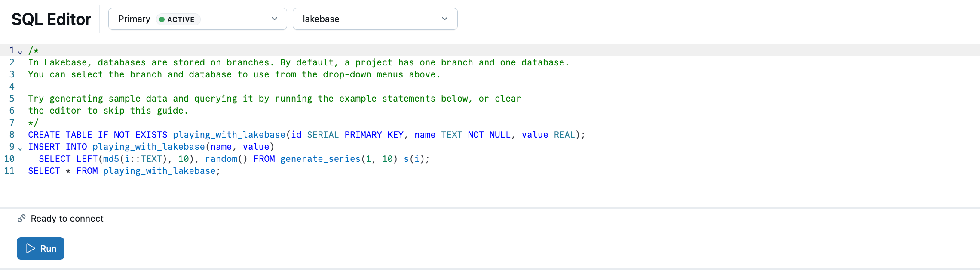The image size is (980, 272).
Task: Click the Run button
Action: pyautogui.click(x=40, y=248)
